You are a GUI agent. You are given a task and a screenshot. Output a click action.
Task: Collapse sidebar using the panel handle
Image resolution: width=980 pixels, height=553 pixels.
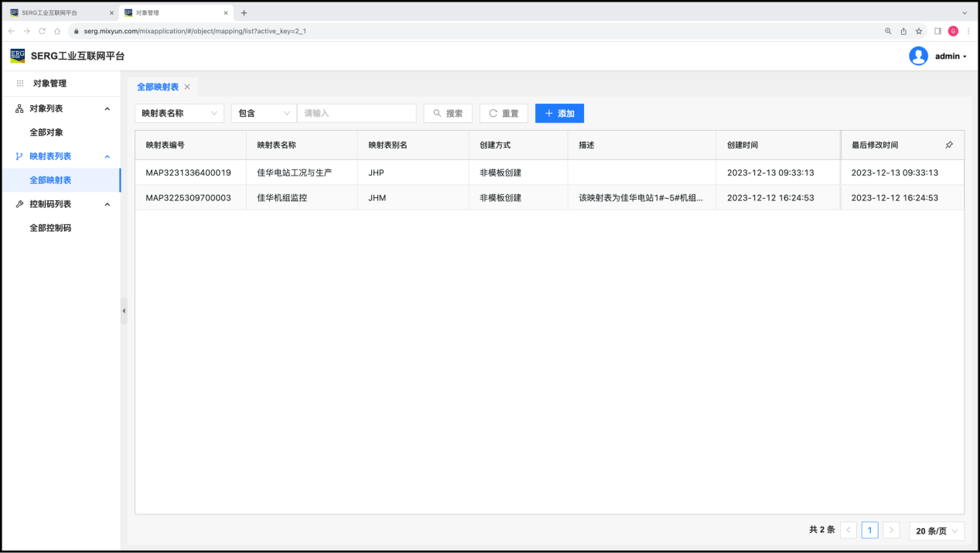[124, 311]
